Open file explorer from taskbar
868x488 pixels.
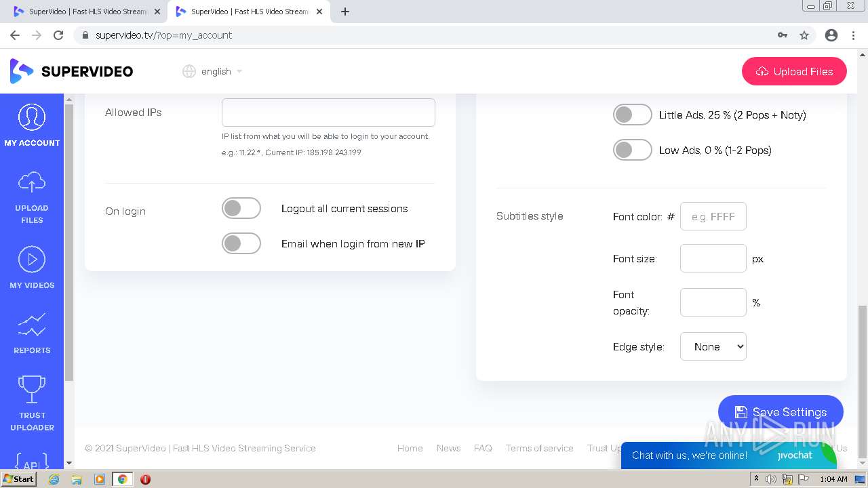pyautogui.click(x=77, y=479)
